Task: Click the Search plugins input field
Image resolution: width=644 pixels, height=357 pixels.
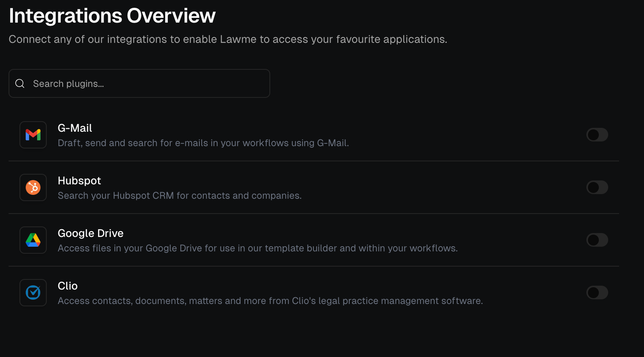Action: tap(139, 83)
